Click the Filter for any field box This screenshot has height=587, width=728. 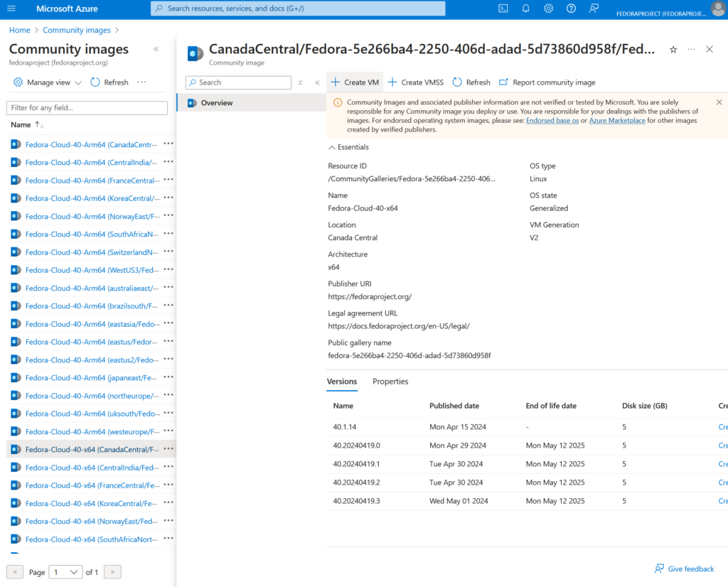87,107
